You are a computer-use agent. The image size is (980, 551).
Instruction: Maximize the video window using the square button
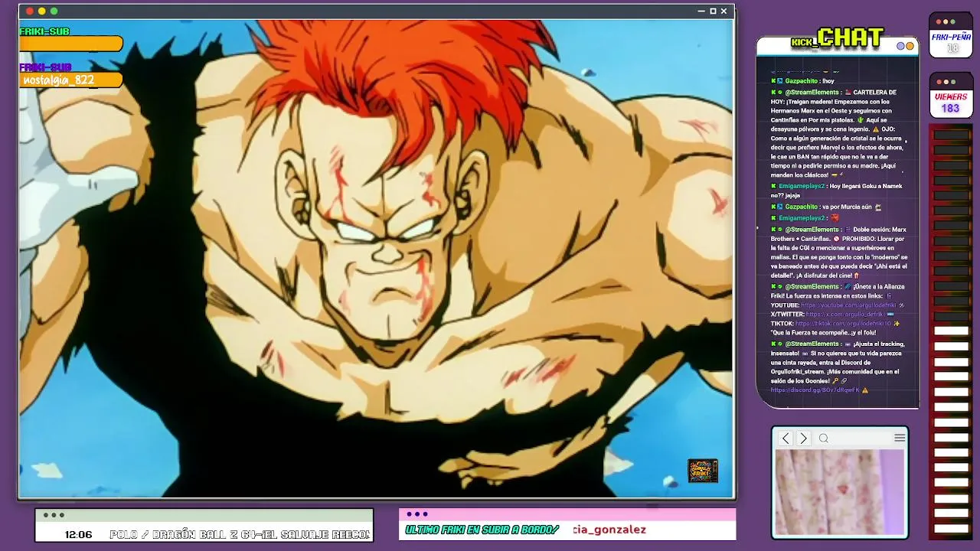(x=713, y=11)
